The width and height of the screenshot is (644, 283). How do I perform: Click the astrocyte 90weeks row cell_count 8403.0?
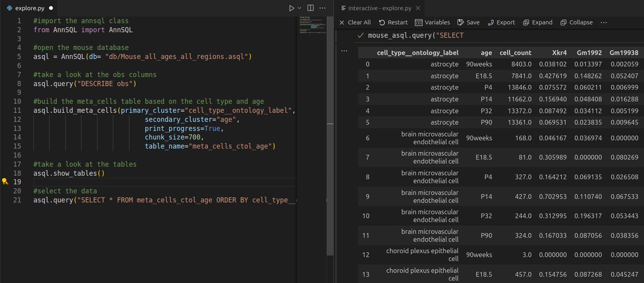click(x=520, y=64)
